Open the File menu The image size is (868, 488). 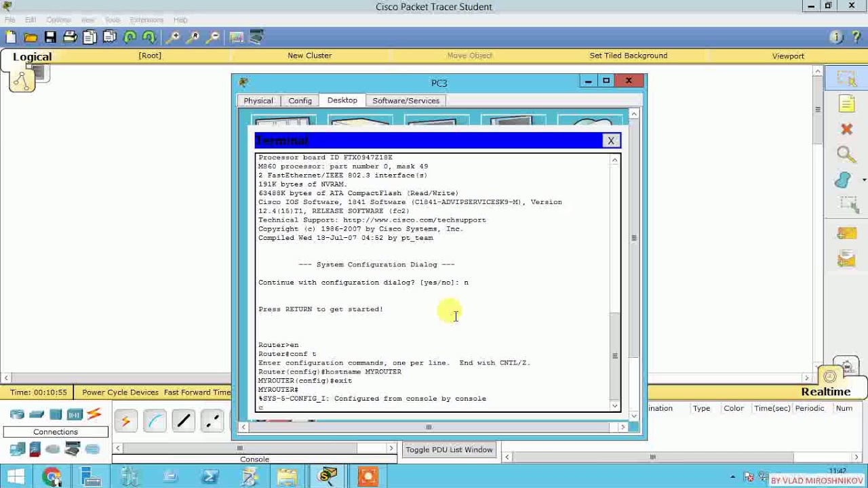(x=10, y=20)
